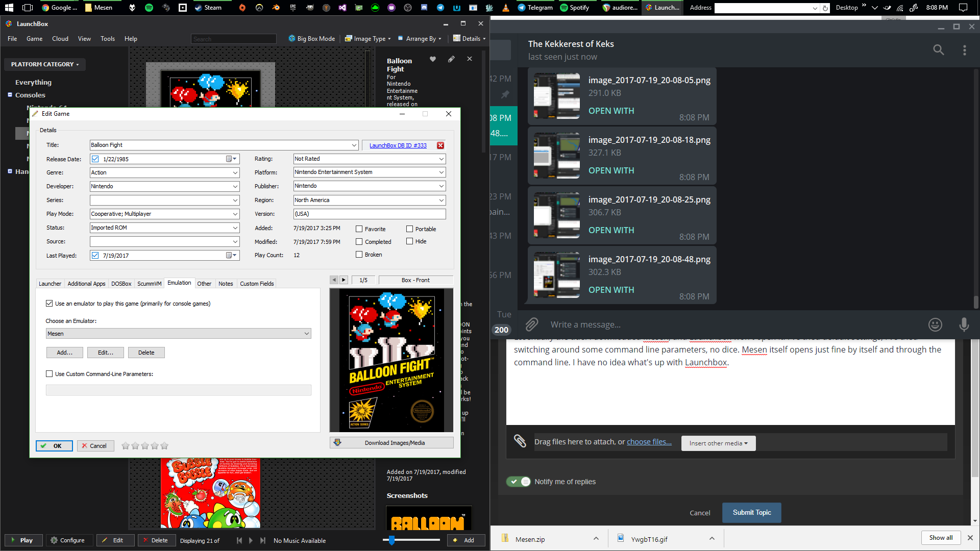Viewport: 980px width, 551px height.
Task: Click second star in the rating stars
Action: click(135, 446)
